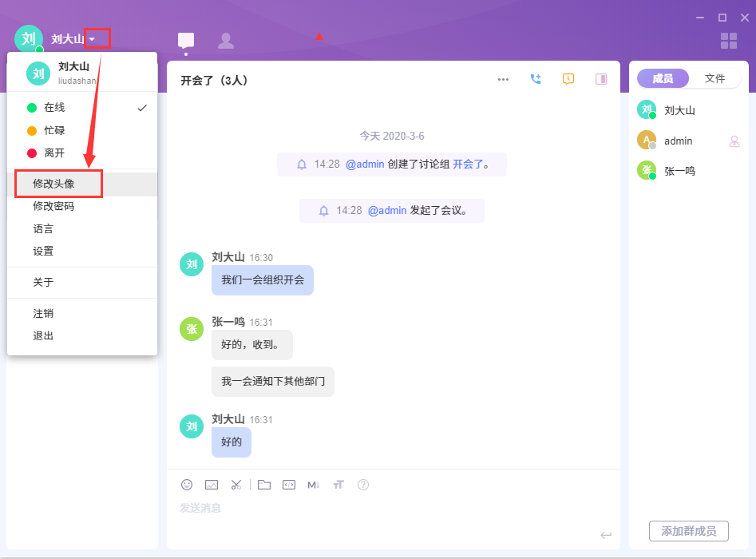Set status to 在线
The height and width of the screenshot is (559, 756).
coord(54,108)
